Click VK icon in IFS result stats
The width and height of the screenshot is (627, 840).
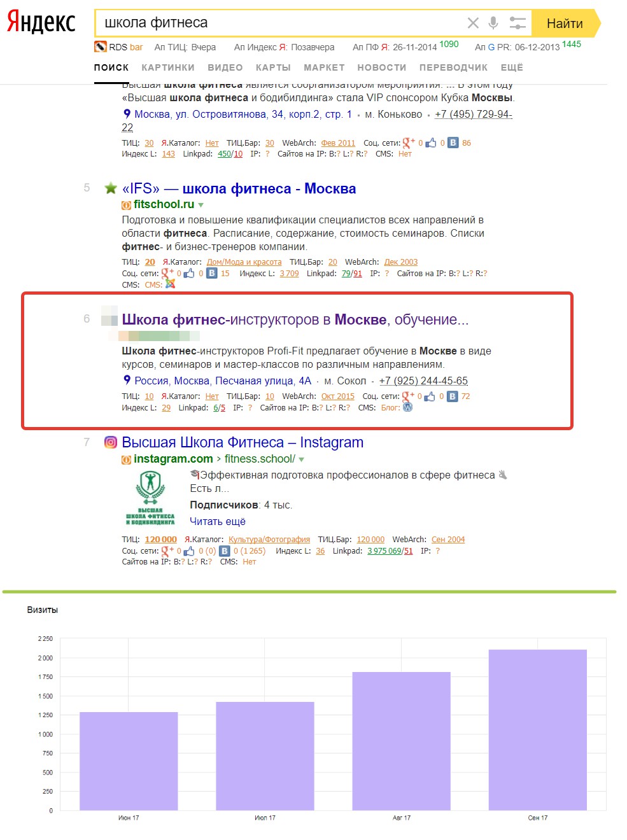click(x=212, y=273)
